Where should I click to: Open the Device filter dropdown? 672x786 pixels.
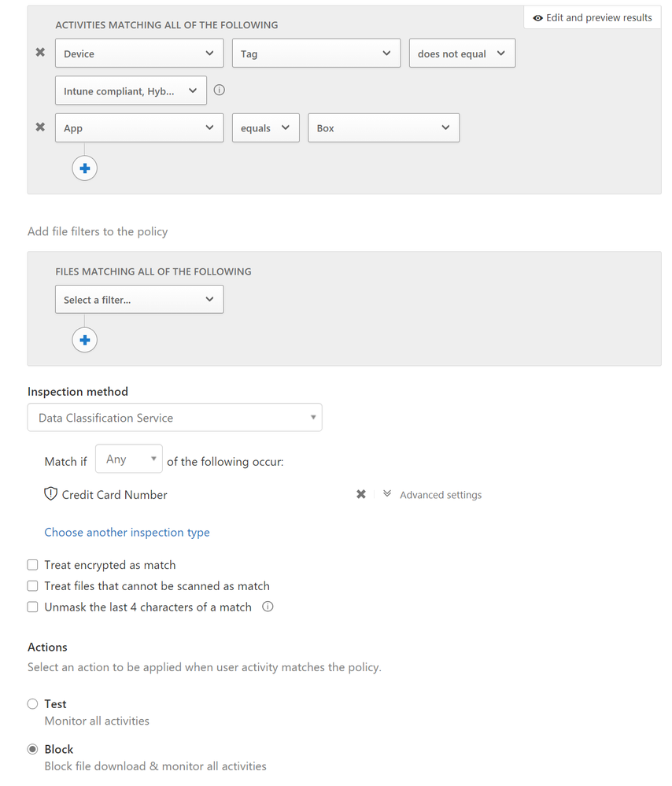coord(139,54)
